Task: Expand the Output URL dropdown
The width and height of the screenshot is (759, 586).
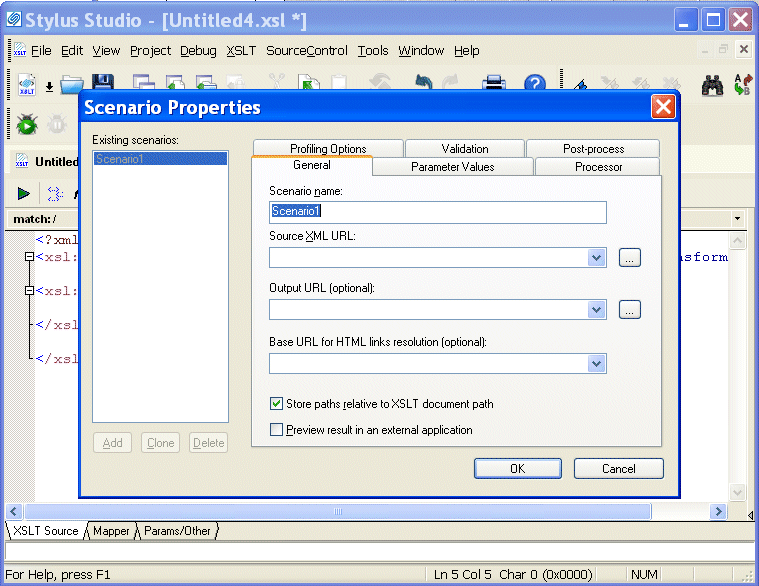Action: point(597,310)
